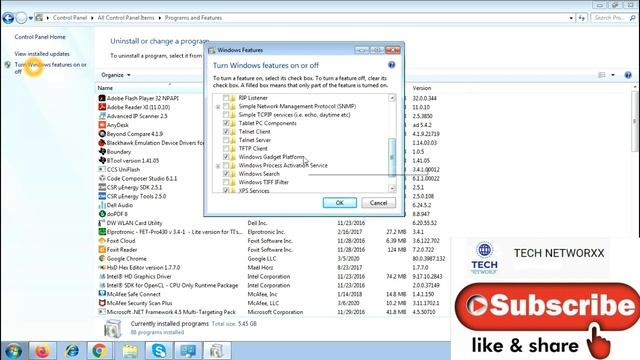The height and width of the screenshot is (360, 640).
Task: Tick the TFTP Client checkbox
Action: pyautogui.click(x=226, y=149)
